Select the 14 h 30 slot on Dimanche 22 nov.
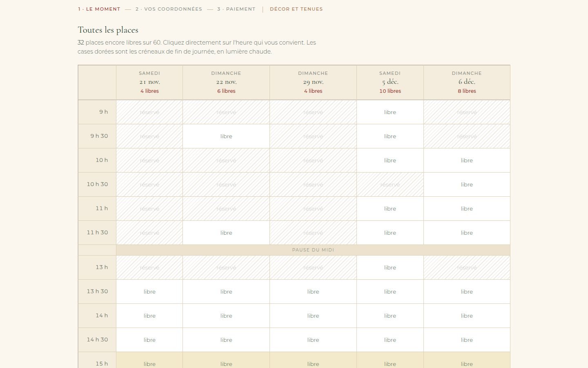The image size is (588, 368). click(x=226, y=340)
